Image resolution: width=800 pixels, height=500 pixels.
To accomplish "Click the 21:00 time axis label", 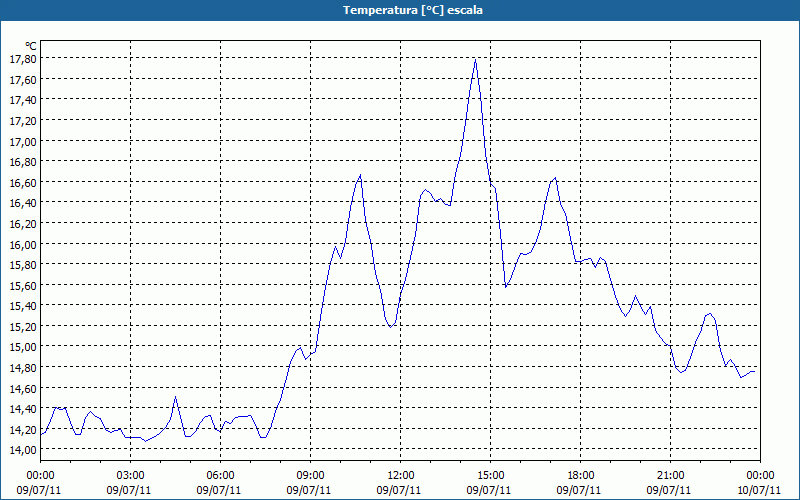I will pyautogui.click(x=670, y=476).
